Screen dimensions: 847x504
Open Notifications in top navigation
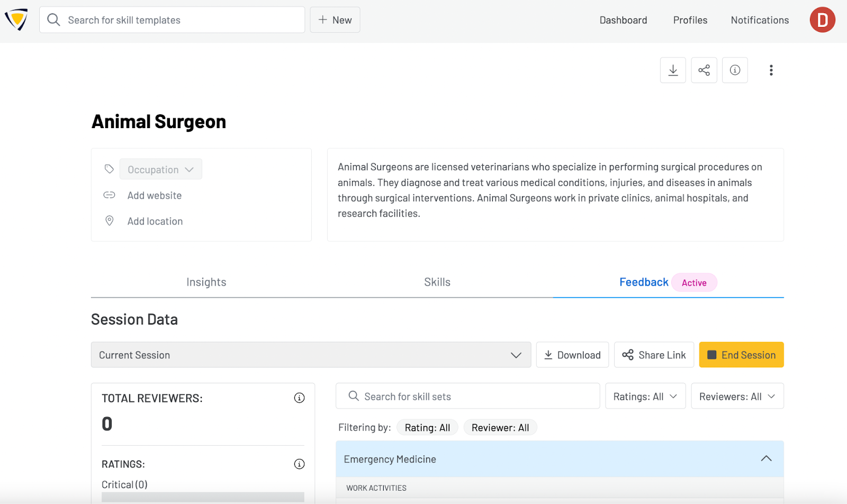click(x=760, y=20)
